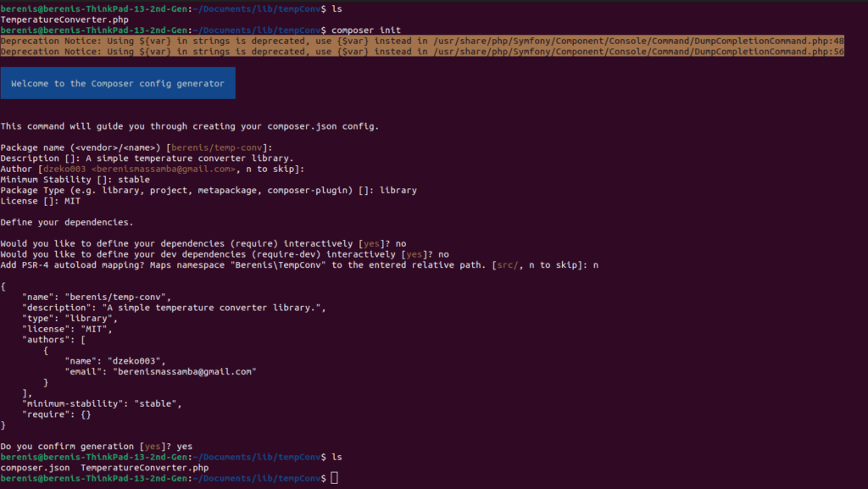Click the 'ls' command after confirm generation
Image resolution: width=868 pixels, height=489 pixels.
[337, 458]
